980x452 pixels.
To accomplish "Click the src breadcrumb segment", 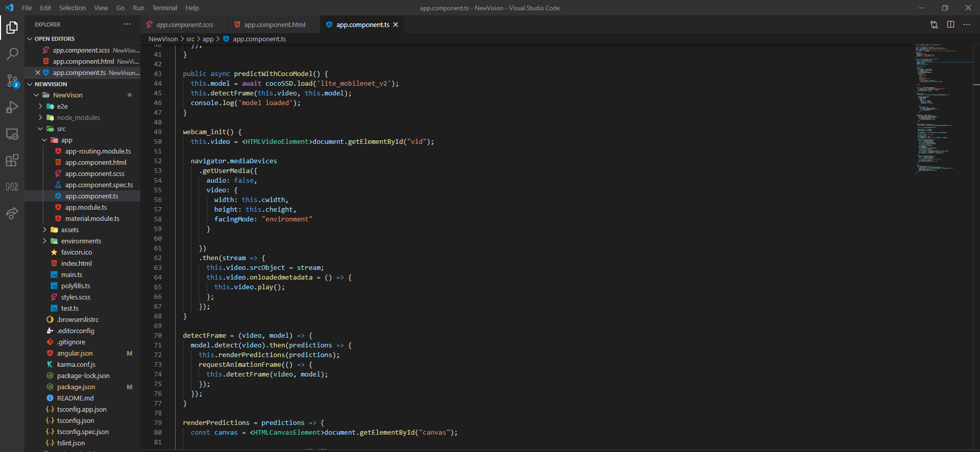I will (190, 39).
